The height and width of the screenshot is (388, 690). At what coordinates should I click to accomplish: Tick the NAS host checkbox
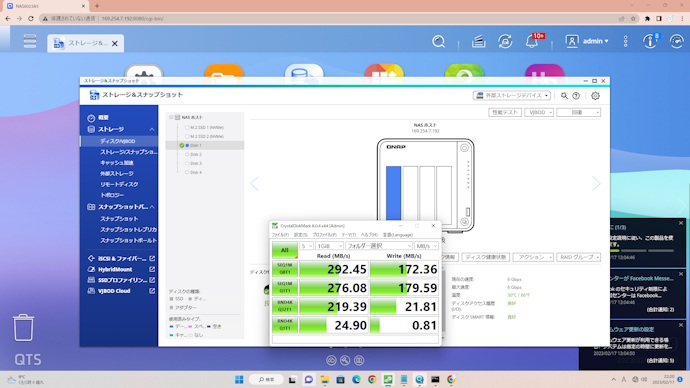pyautogui.click(x=171, y=117)
